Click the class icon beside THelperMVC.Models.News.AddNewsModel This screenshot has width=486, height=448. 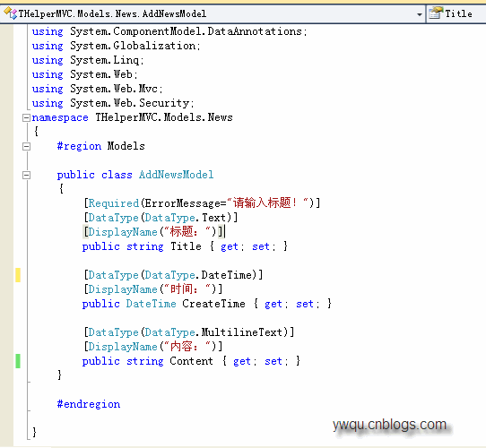tap(10, 13)
